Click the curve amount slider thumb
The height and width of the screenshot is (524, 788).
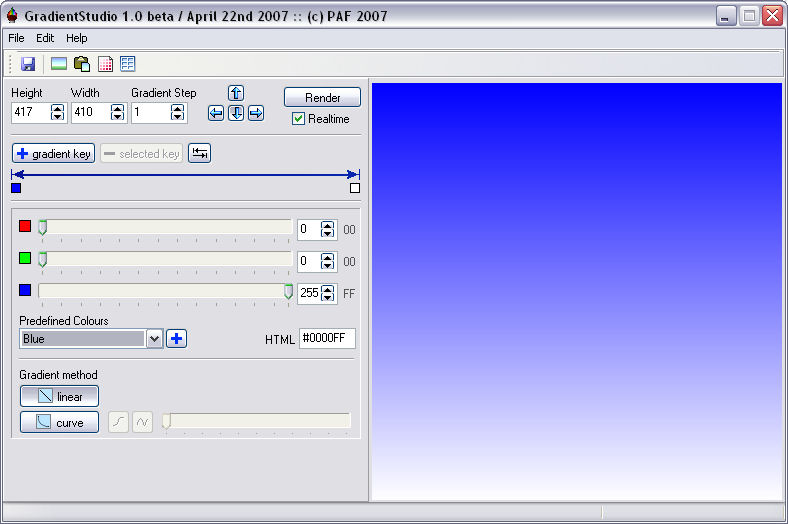[166, 421]
